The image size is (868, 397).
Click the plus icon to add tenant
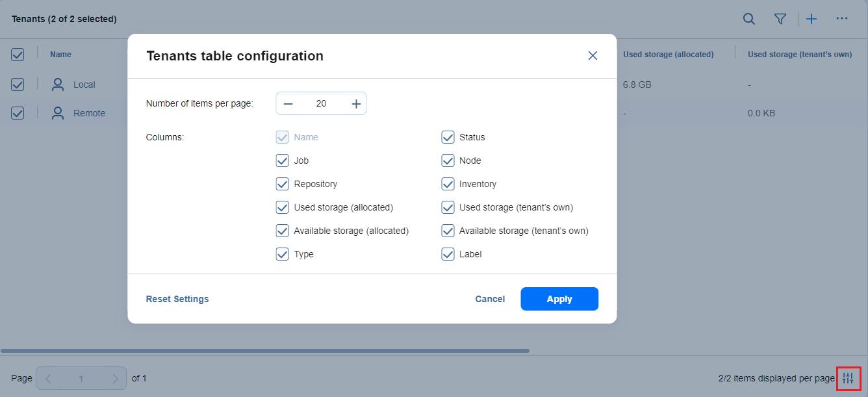click(x=811, y=19)
